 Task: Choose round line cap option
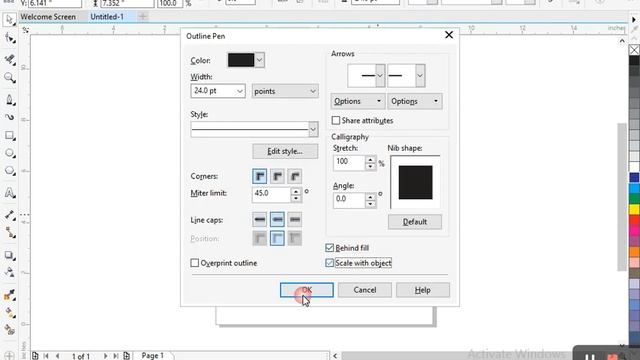pyautogui.click(x=277, y=220)
